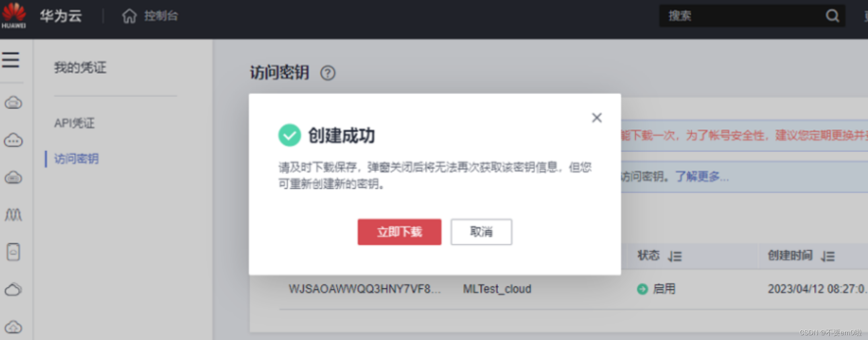Screen dimensions: 868x340
Task: Click the console home icon
Action: pyautogui.click(x=129, y=16)
